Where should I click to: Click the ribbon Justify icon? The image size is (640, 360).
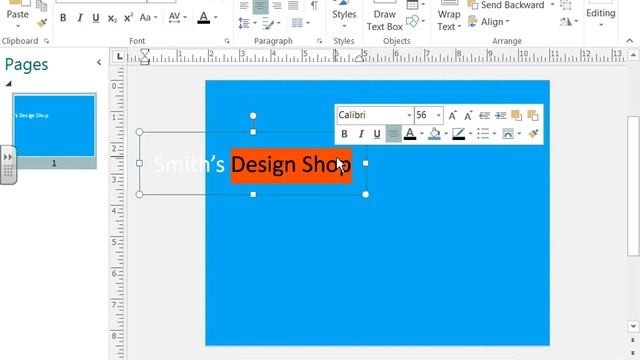[x=293, y=6]
